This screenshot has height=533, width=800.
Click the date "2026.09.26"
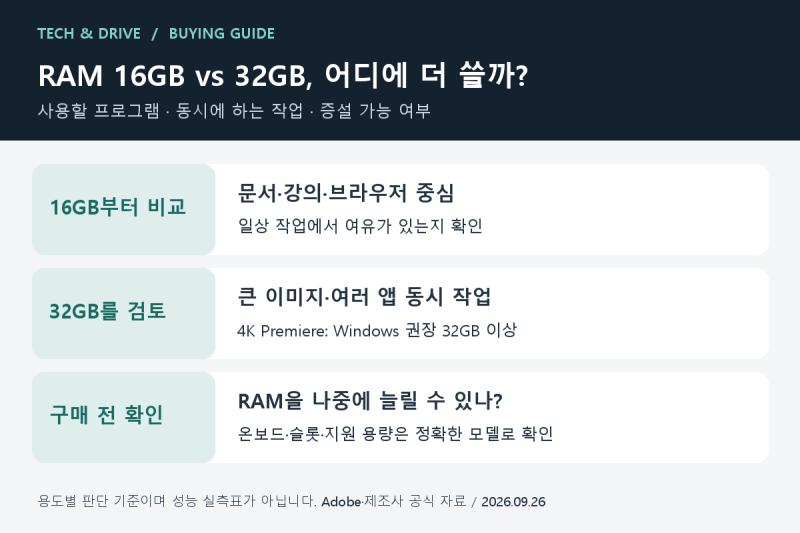click(513, 502)
